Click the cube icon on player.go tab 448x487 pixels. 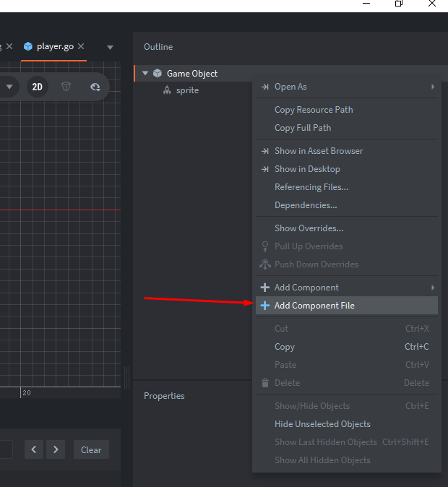[27, 46]
